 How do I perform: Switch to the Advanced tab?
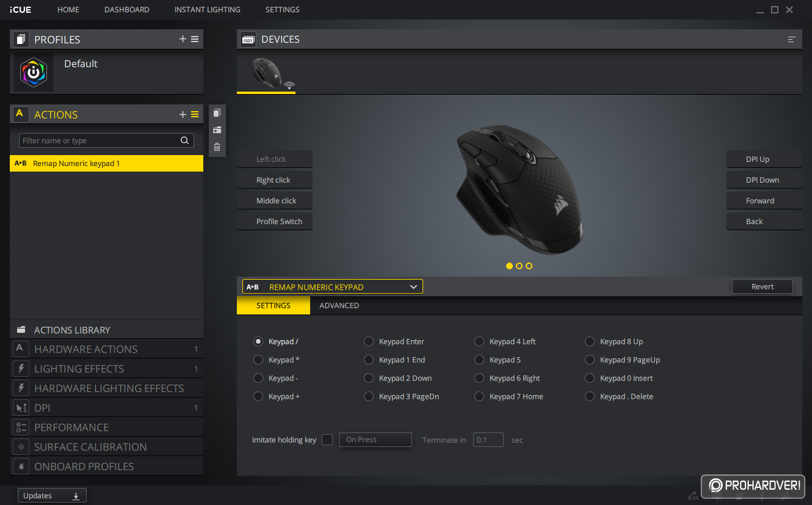coord(339,305)
